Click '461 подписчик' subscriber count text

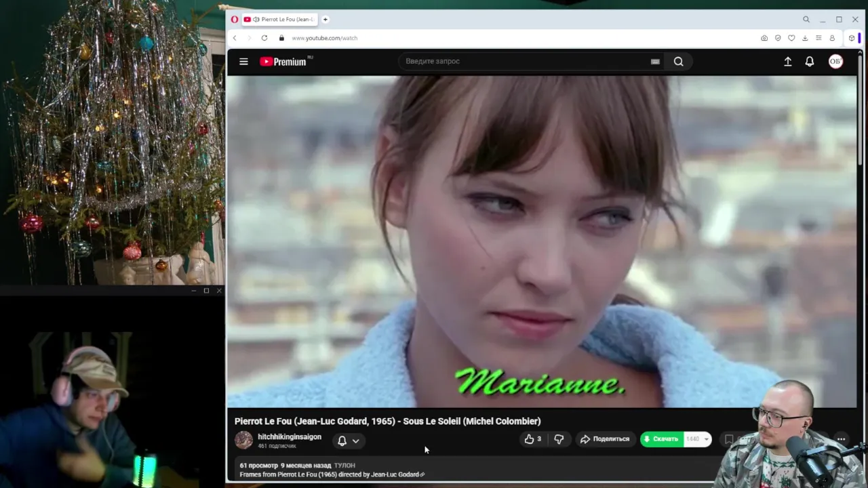click(x=277, y=446)
